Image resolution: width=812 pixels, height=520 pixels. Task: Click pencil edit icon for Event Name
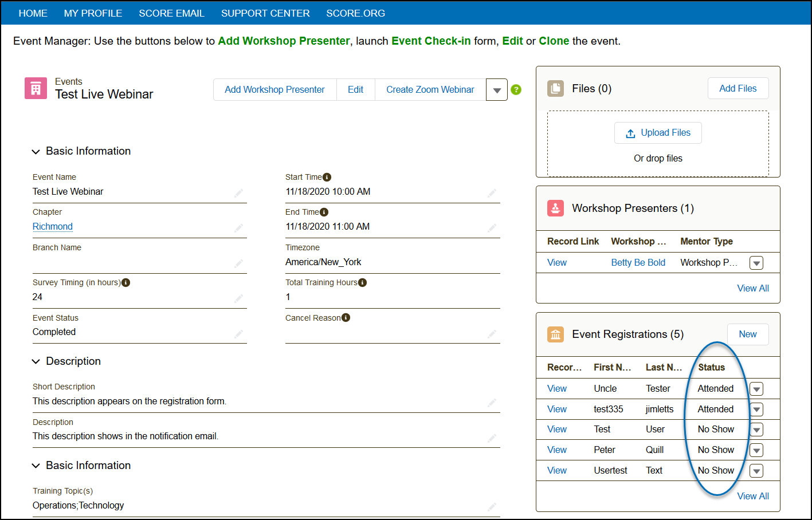point(238,193)
